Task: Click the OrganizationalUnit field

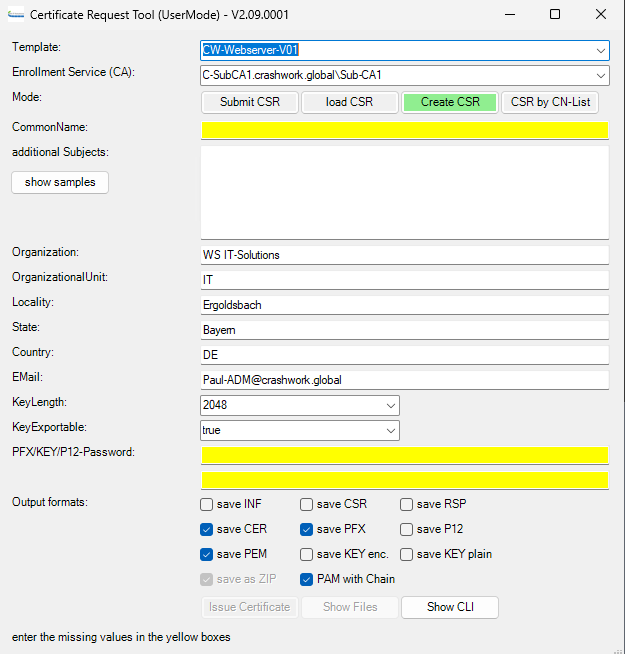Action: pos(405,280)
